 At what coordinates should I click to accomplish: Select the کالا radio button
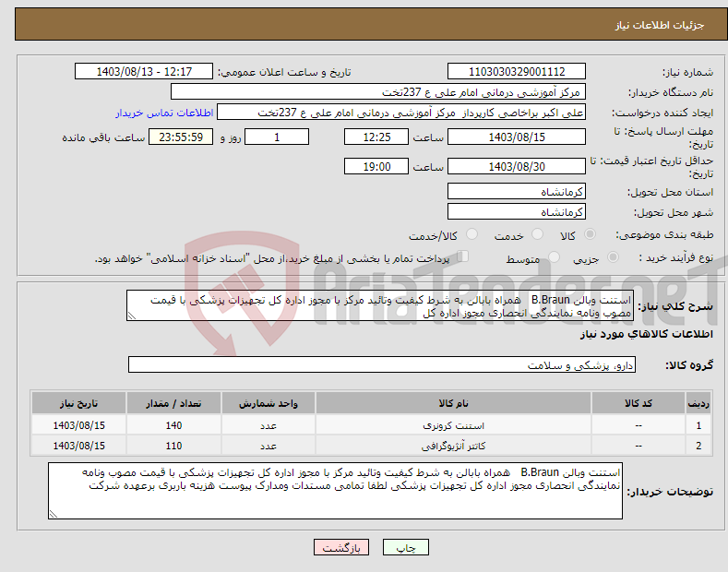[590, 234]
